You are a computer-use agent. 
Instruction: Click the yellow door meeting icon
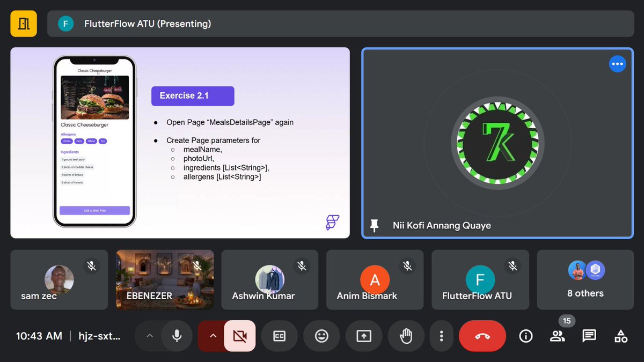click(x=24, y=24)
